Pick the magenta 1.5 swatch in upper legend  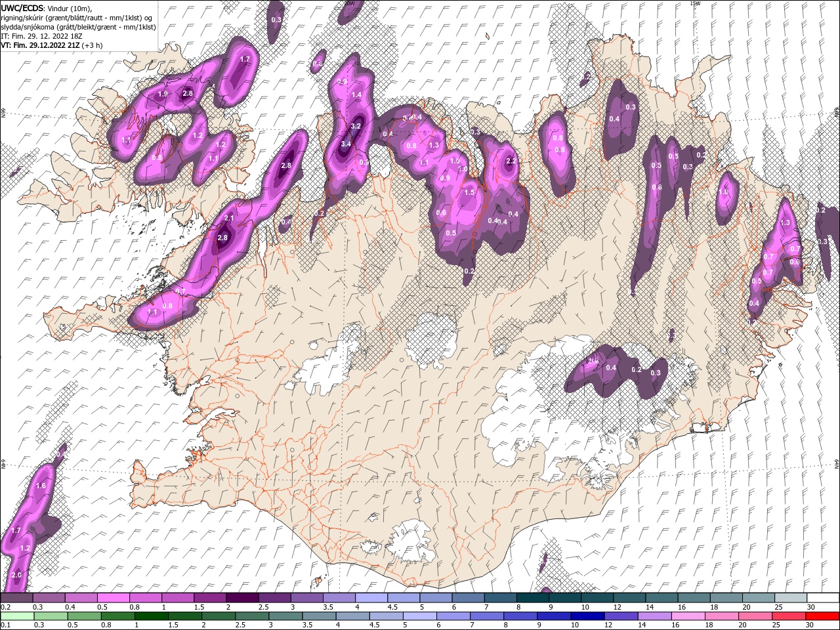(x=209, y=598)
